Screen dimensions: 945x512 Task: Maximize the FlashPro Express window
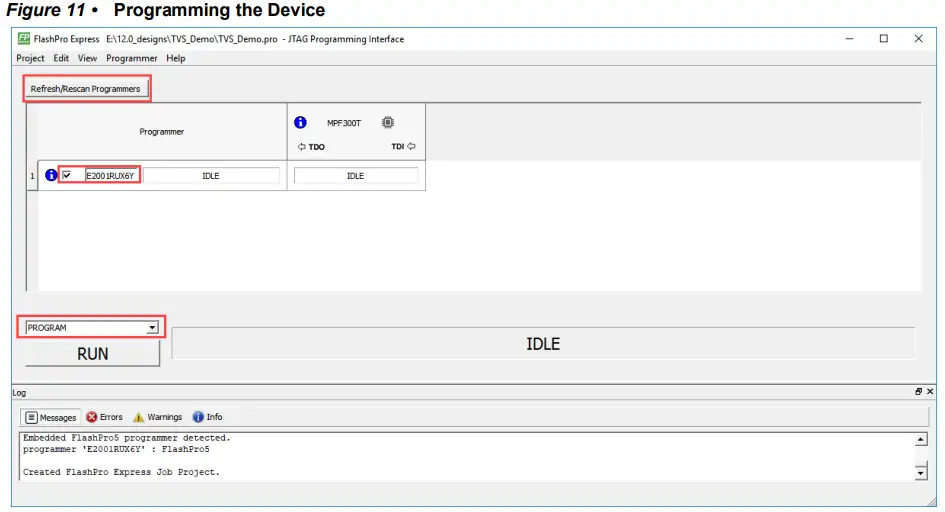click(x=884, y=39)
